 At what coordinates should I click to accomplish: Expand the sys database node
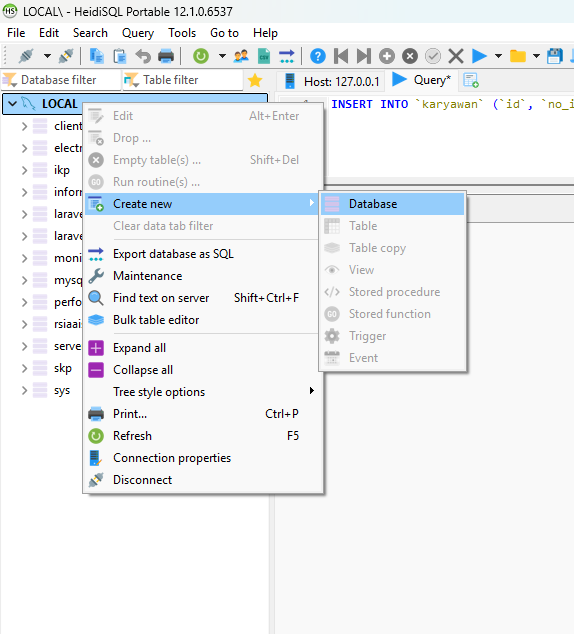click(x=24, y=391)
